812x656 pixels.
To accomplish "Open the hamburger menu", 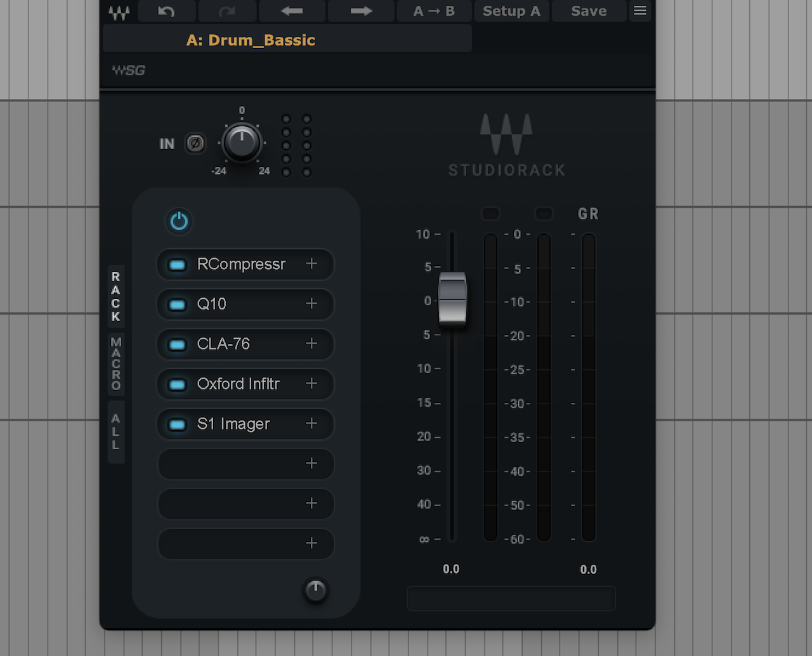I will pos(640,11).
